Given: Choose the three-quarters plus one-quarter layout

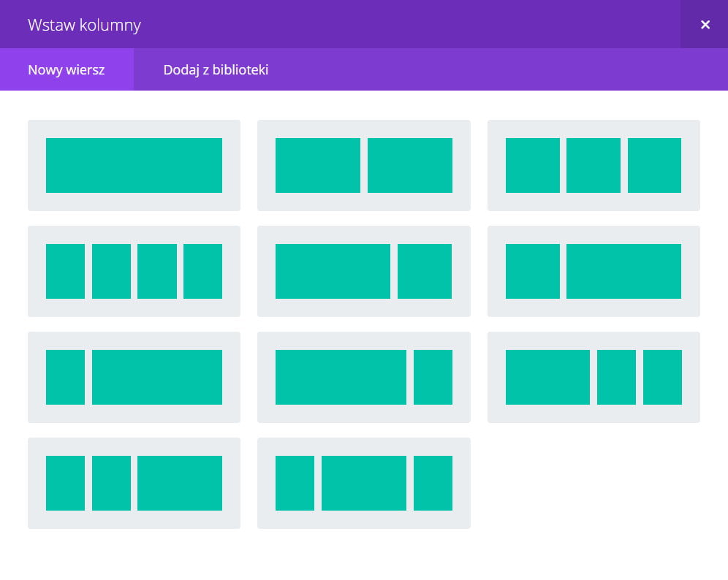Looking at the screenshot, I should 363,377.
